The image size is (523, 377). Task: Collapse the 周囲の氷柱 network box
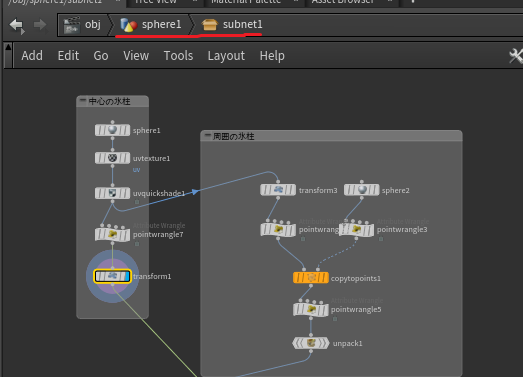point(207,135)
